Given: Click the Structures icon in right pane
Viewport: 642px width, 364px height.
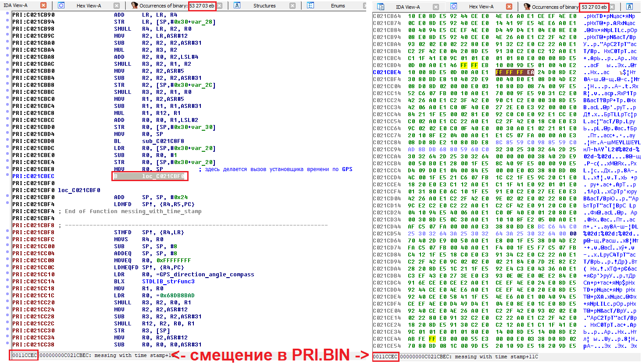Looking at the screenshot, I should click(x=630, y=7).
